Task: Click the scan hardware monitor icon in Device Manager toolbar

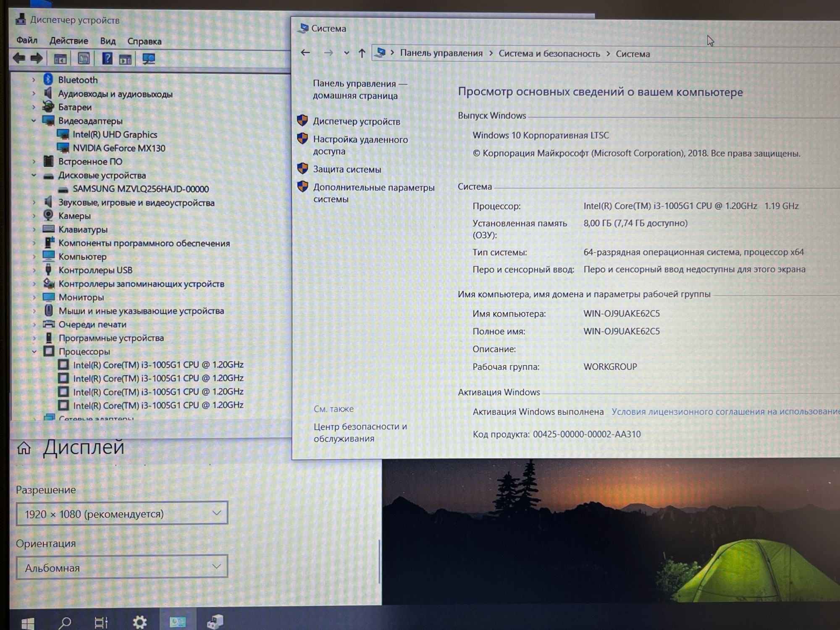Action: 148,59
